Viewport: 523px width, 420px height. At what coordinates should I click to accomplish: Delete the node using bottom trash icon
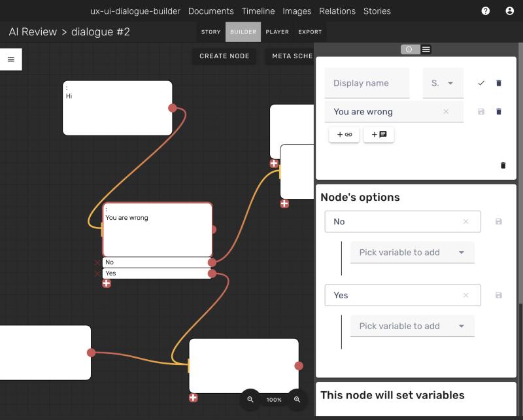[x=503, y=166]
